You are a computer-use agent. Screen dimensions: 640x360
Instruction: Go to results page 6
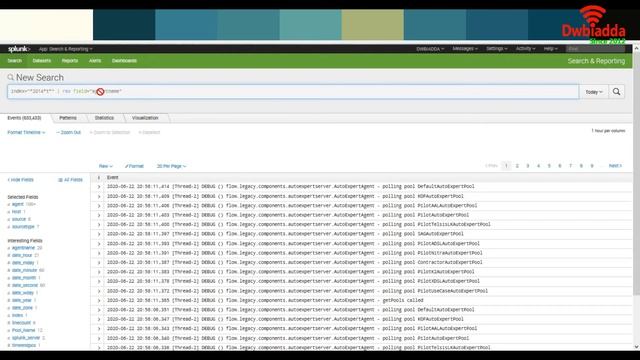560,166
